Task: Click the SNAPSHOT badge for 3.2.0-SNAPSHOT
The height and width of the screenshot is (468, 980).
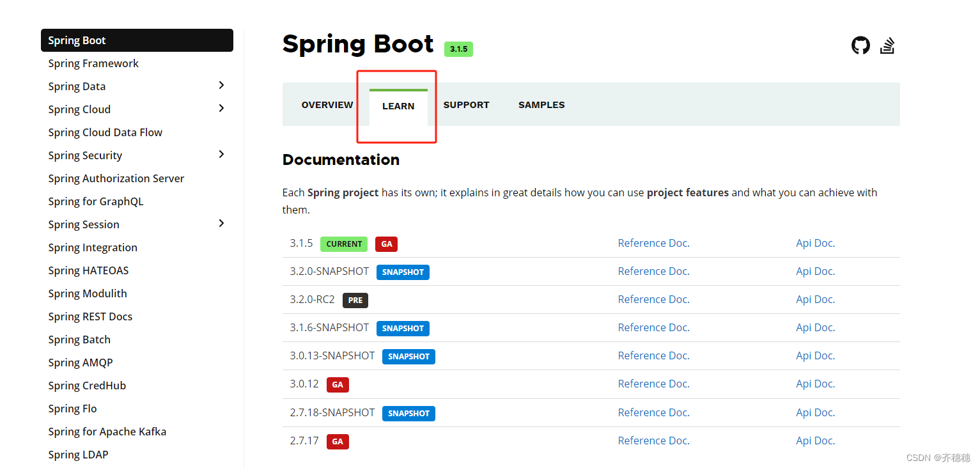Action: 403,272
